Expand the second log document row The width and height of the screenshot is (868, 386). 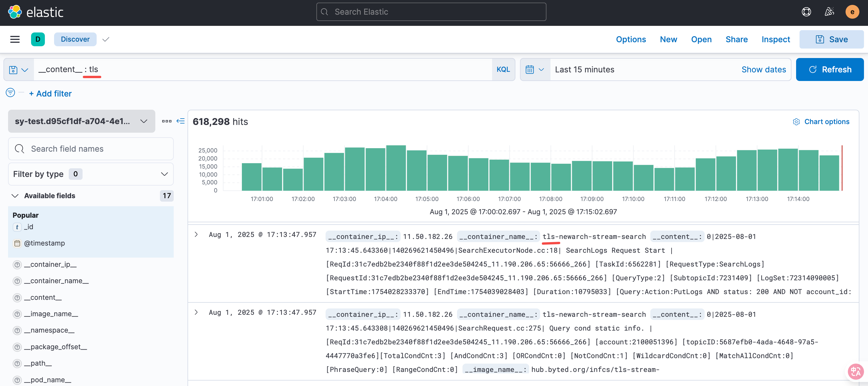pyautogui.click(x=196, y=312)
